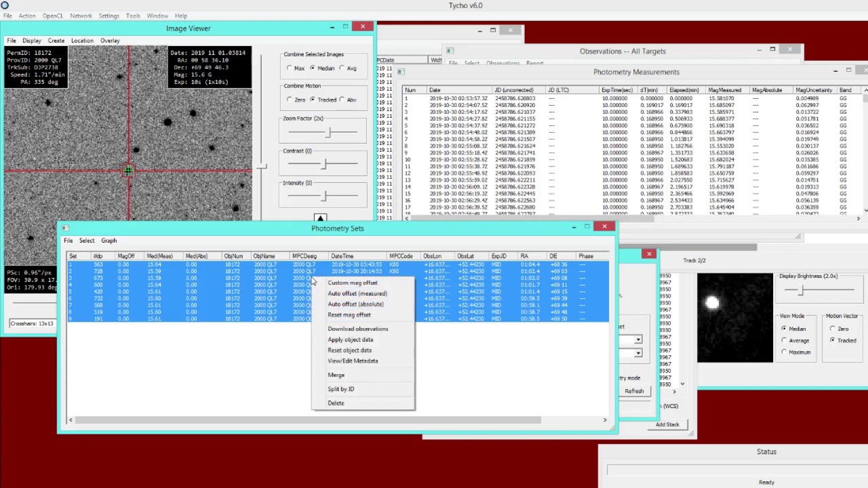The height and width of the screenshot is (488, 868).
Task: Open the Help menu in Tycho
Action: (181, 16)
